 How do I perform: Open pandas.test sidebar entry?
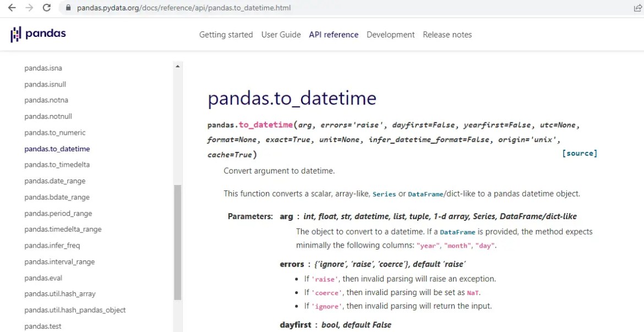click(x=43, y=326)
